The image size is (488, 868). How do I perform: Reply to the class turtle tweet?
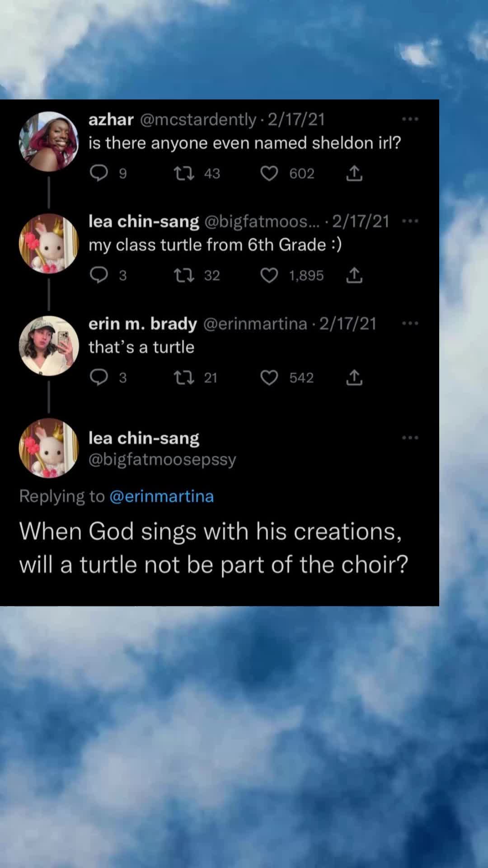99,275
